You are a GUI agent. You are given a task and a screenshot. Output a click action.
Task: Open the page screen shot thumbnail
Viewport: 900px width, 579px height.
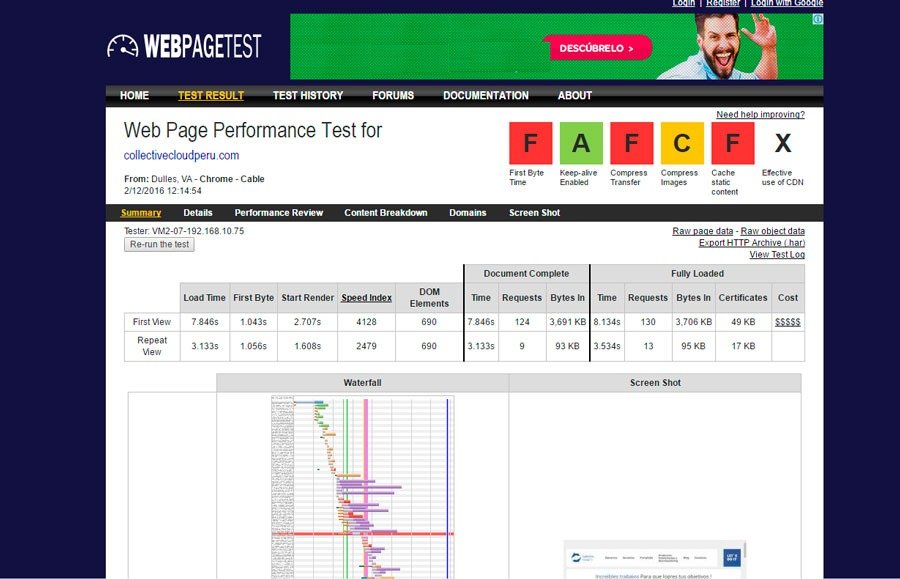655,559
